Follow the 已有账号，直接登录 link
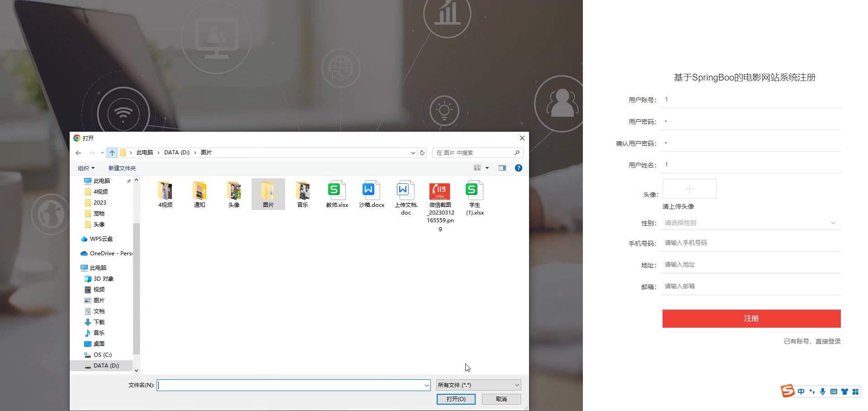This screenshot has width=868, height=411. (x=812, y=341)
